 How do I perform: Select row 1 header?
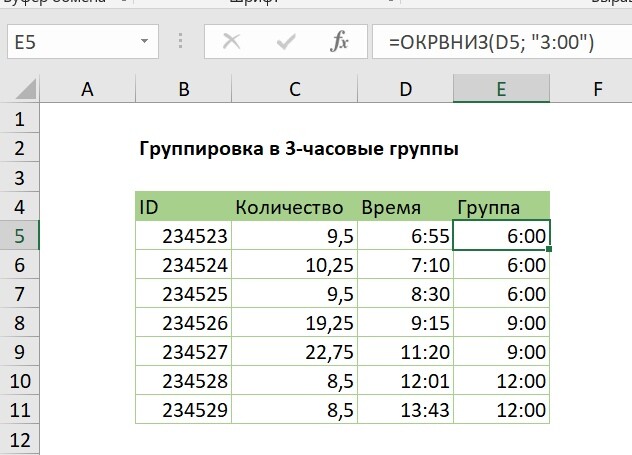19,119
